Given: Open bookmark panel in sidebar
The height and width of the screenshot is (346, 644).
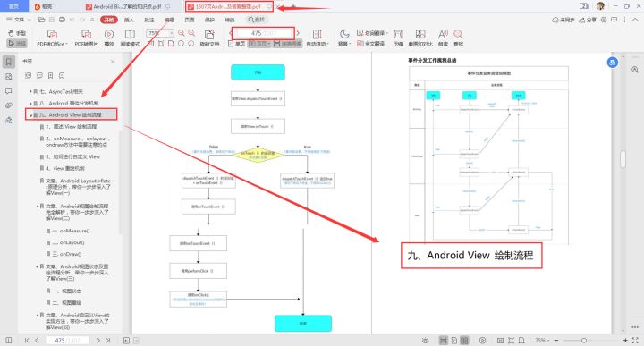Looking at the screenshot, I should [x=9, y=62].
